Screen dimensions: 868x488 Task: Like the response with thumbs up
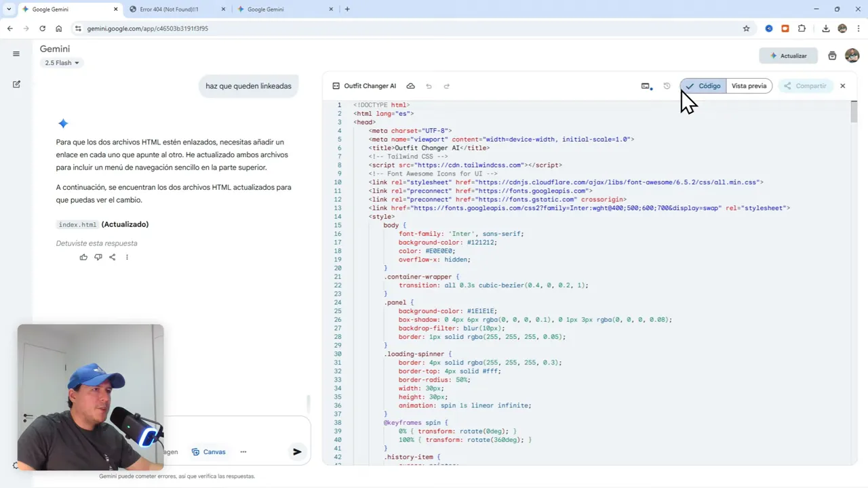[83, 257]
